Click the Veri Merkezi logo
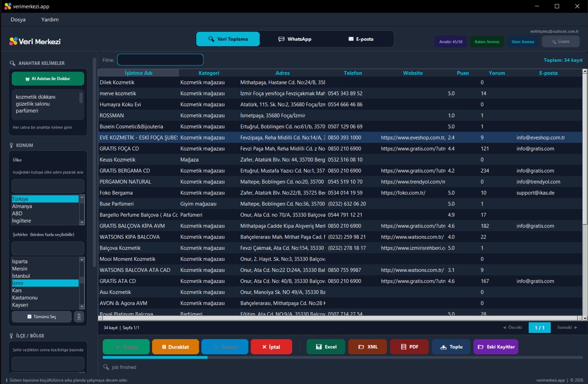The height and width of the screenshot is (384, 588). pos(35,42)
